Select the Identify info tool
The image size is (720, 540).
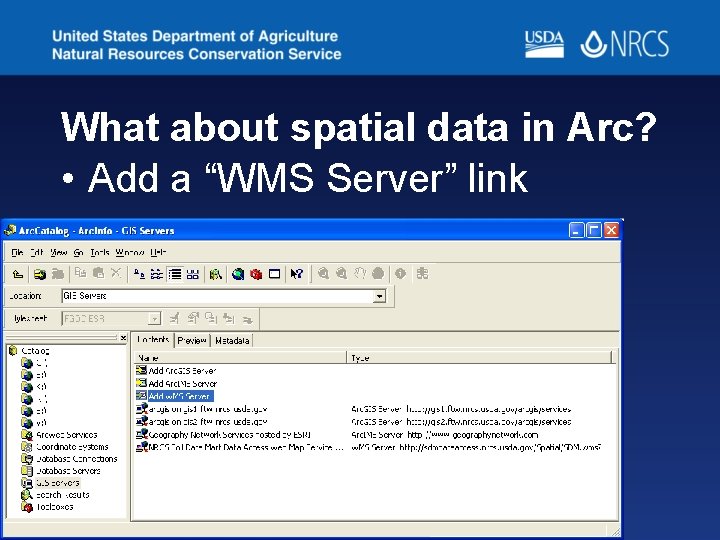[400, 274]
